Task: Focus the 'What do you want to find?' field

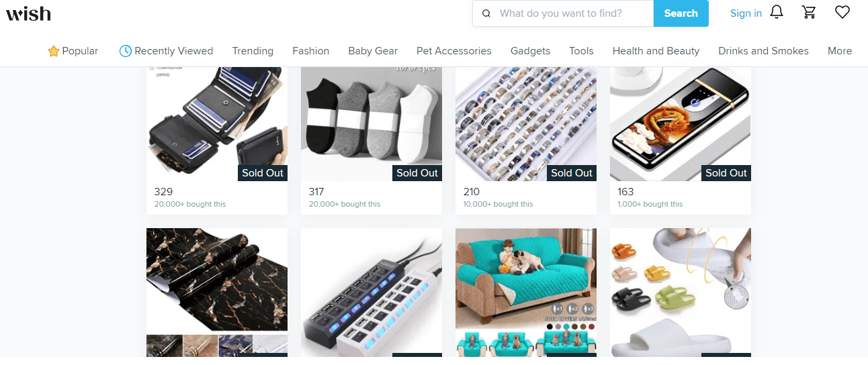Action: point(572,13)
